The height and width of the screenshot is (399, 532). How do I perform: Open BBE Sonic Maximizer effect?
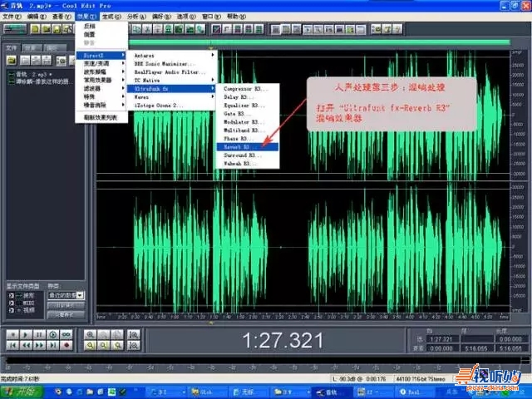171,64
